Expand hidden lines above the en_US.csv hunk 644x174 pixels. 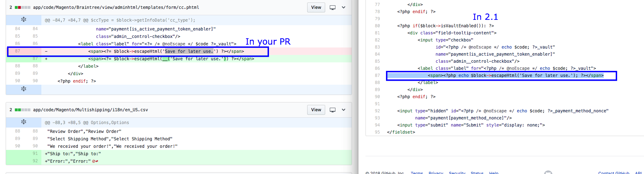point(24,122)
